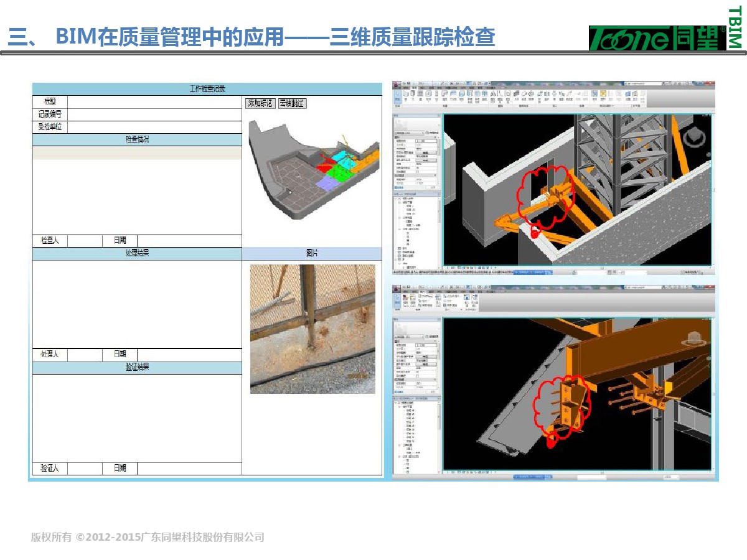This screenshot has width=747, height=560.
Task: Open the type selector dropdown in upper properties panel
Action: pyautogui.click(x=411, y=133)
